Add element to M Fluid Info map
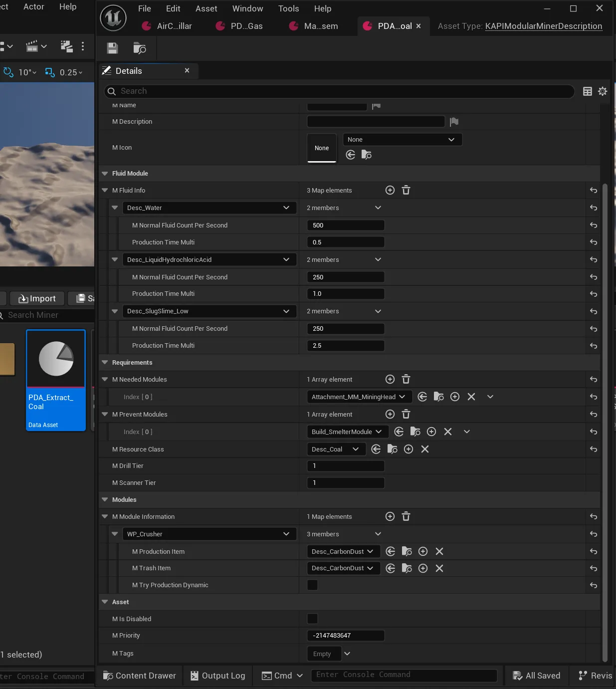The image size is (616, 689). pyautogui.click(x=390, y=190)
